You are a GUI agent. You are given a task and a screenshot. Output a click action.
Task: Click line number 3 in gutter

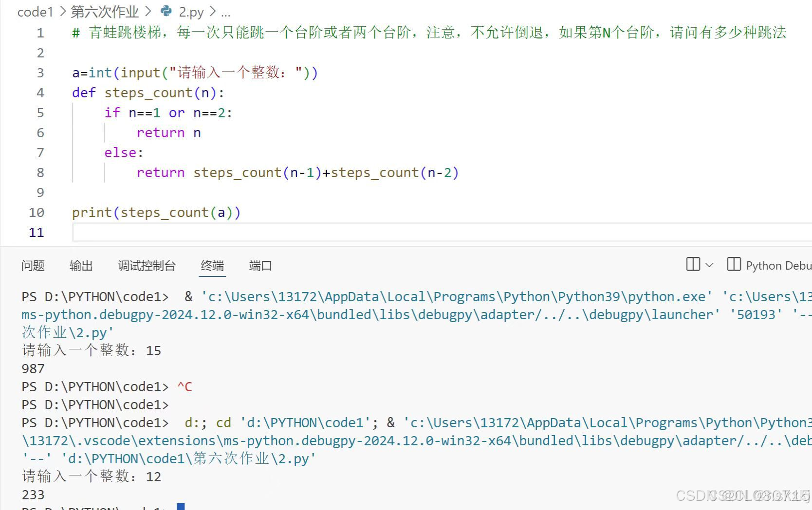tap(40, 73)
